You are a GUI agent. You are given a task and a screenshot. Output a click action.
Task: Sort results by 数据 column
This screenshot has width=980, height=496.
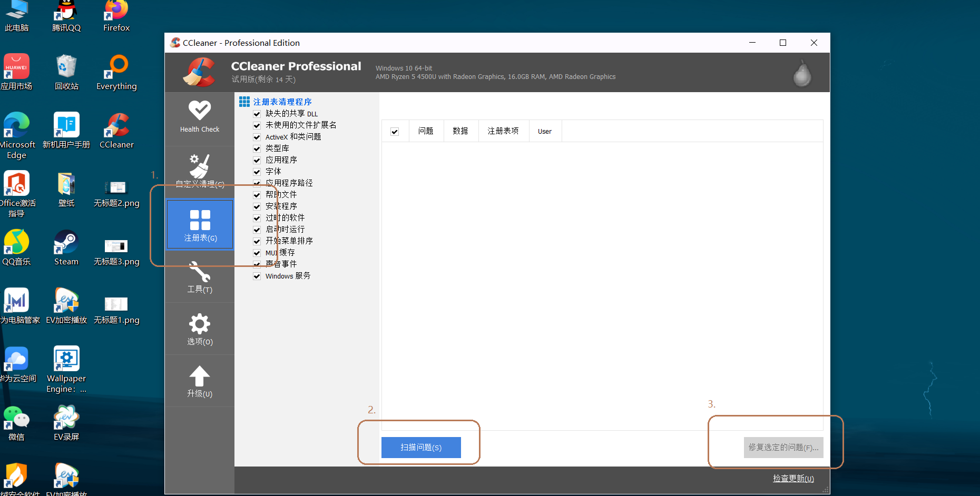460,131
